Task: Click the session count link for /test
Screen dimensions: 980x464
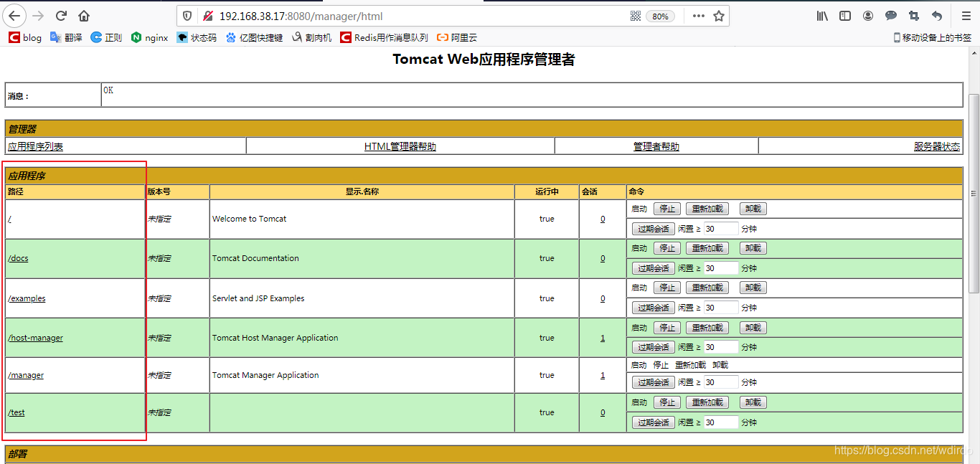Action: (603, 412)
